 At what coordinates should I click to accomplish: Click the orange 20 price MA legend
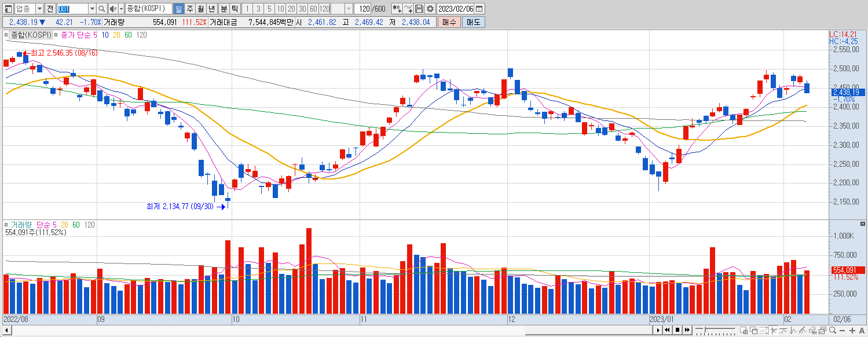coord(116,35)
